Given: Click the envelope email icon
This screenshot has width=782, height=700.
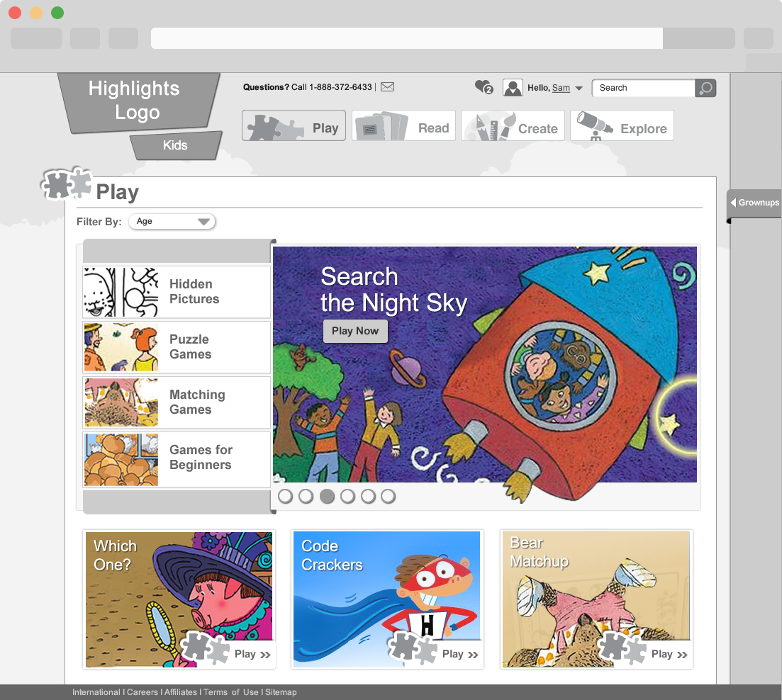Looking at the screenshot, I should pyautogui.click(x=388, y=86).
